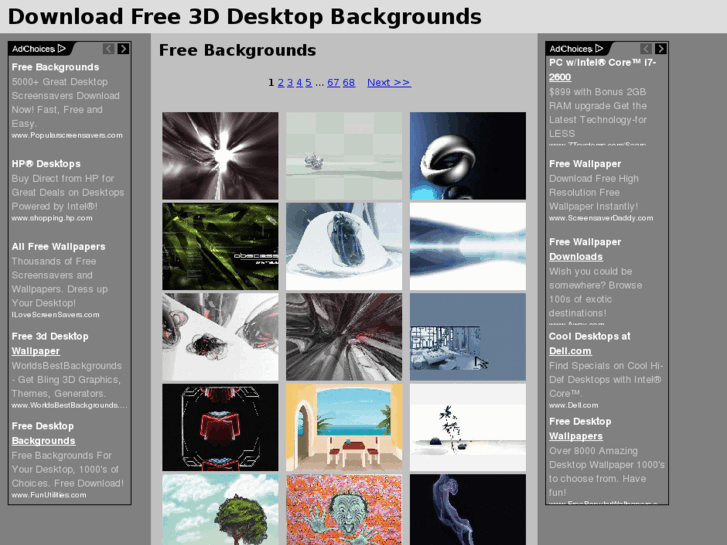Open the Free Backgrounds ad link

[x=55, y=67]
